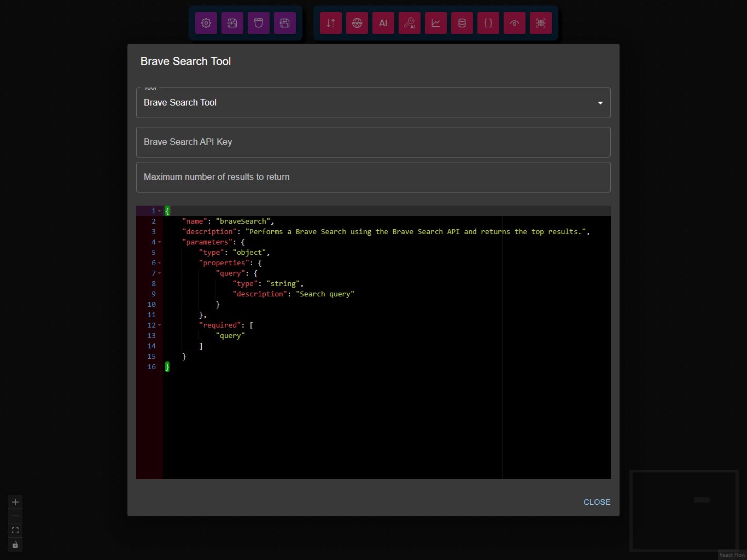Click the Brave Search Tool dialog title
This screenshot has height=560, width=747.
coord(186,61)
